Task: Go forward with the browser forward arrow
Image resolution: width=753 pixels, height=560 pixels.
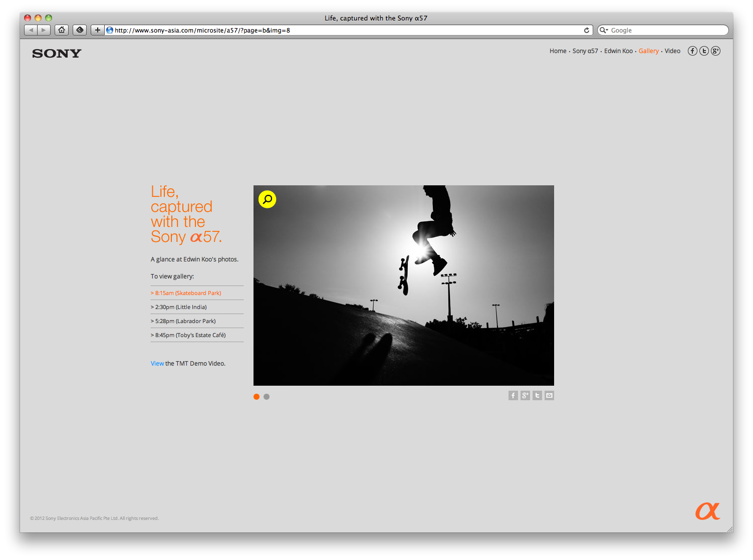Action: tap(44, 30)
